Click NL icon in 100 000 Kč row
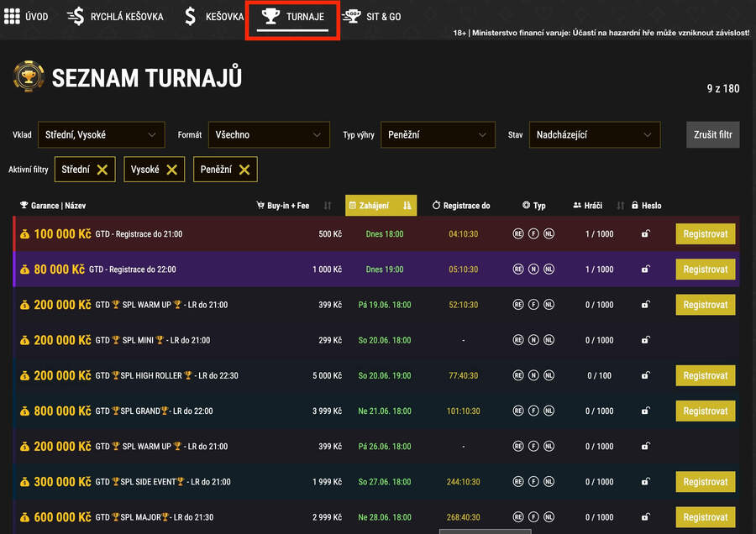Screen dimensions: 756x534 click(x=549, y=234)
